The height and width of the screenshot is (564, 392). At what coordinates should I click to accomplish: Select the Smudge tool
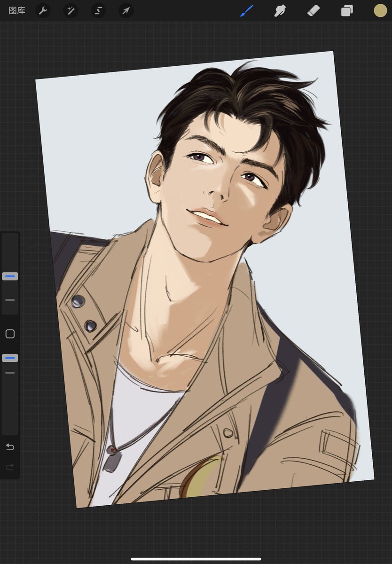(280, 10)
